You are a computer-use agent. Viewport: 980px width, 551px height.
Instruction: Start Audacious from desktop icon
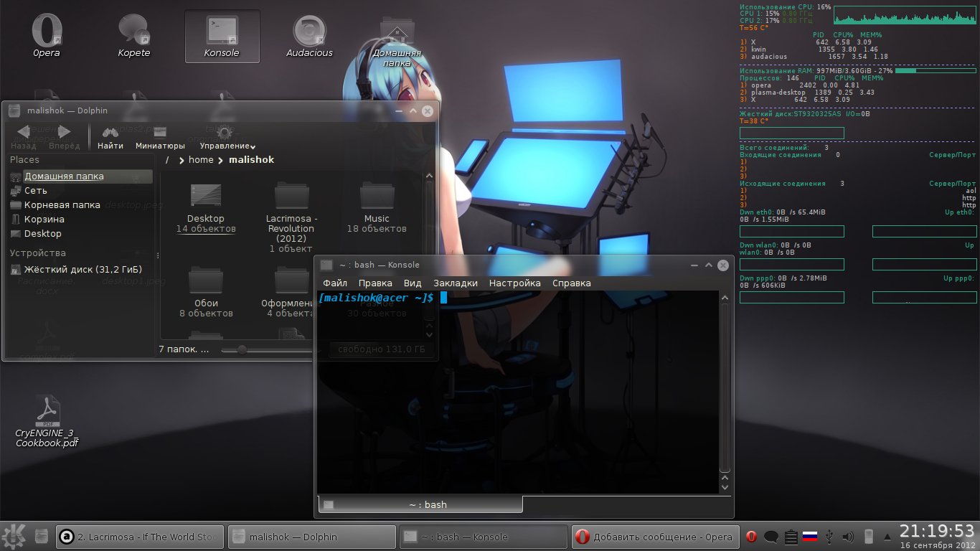(309, 36)
